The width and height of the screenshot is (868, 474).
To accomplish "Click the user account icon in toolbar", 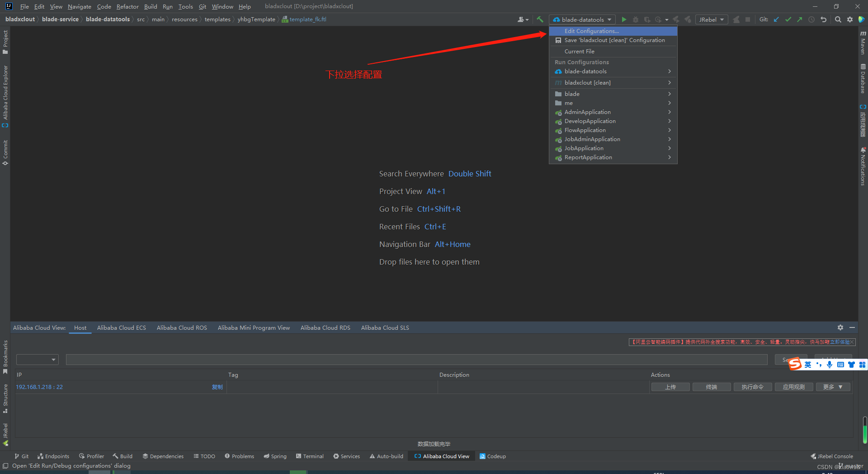I will point(523,19).
